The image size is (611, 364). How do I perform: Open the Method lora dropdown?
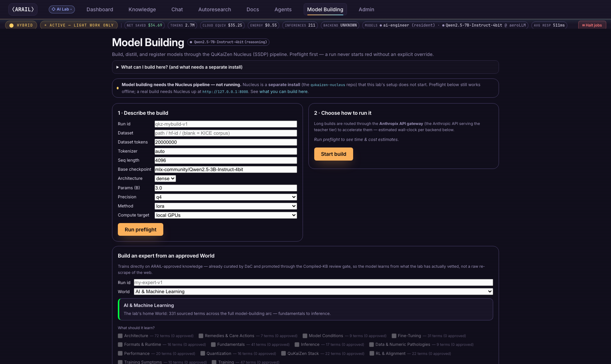[226, 206]
